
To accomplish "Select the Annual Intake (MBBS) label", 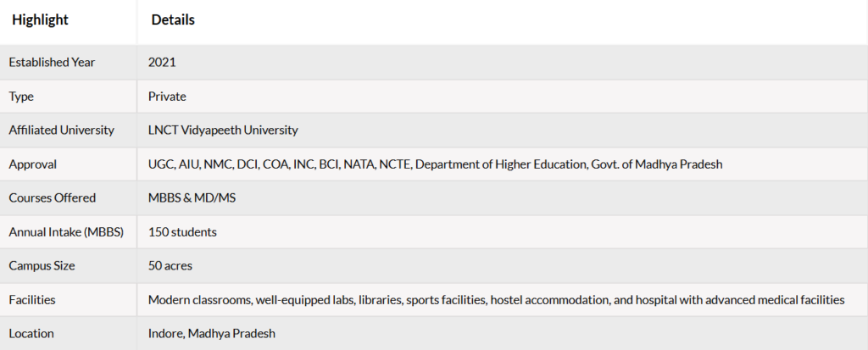I will 66,232.
